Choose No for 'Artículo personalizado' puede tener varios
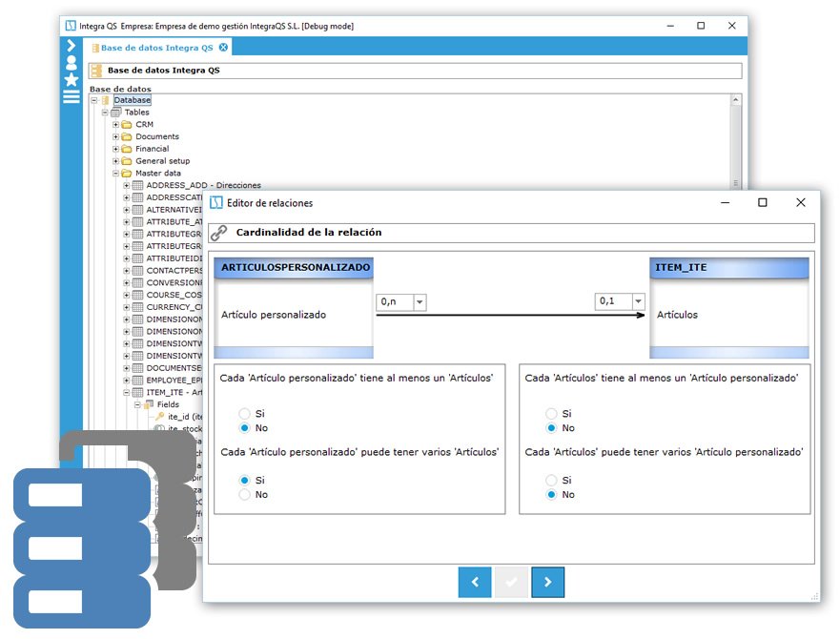The image size is (840, 639). pos(245,495)
